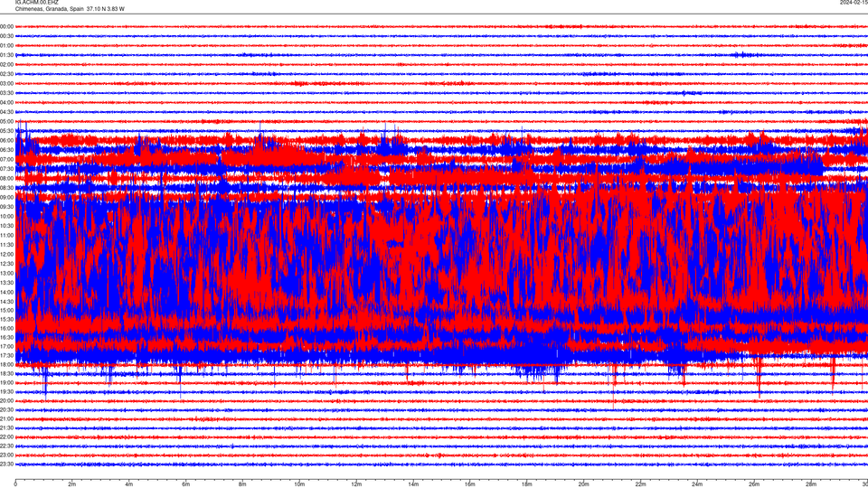Click the 16m tick label on time axis

470,484
